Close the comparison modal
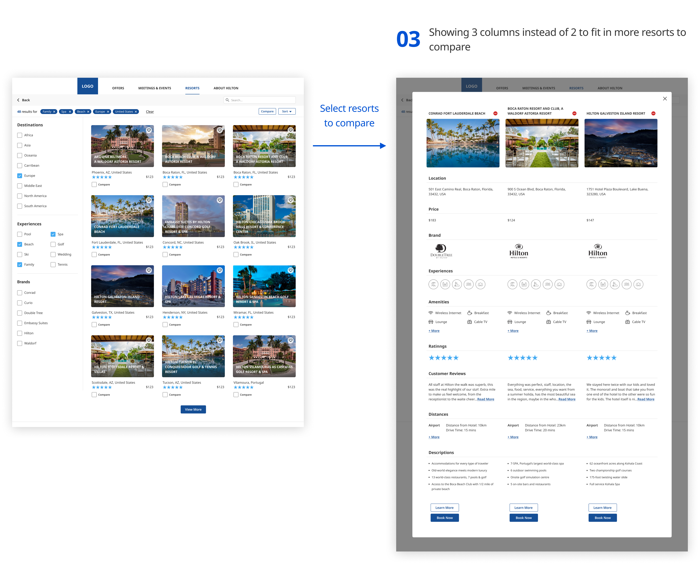 click(665, 99)
